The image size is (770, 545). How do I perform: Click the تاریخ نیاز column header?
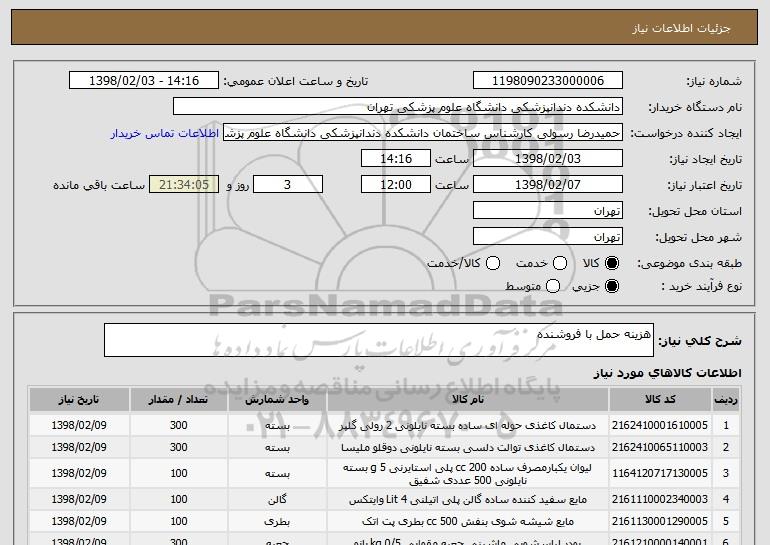click(79, 400)
